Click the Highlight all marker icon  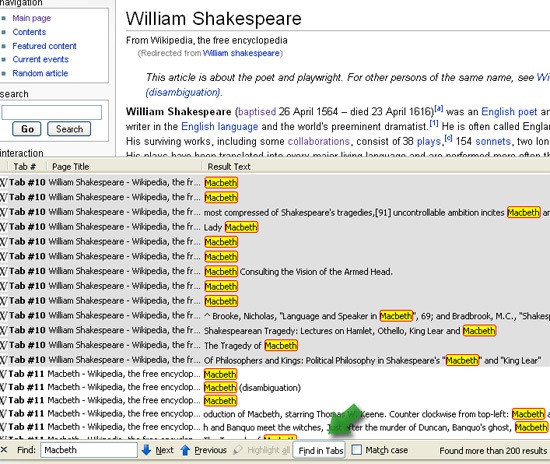(x=238, y=450)
